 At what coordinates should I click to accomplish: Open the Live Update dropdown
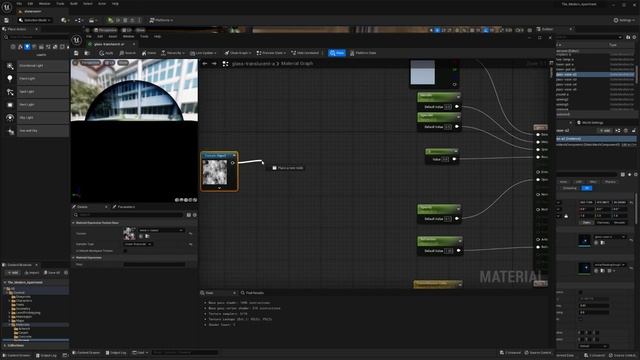click(203, 53)
